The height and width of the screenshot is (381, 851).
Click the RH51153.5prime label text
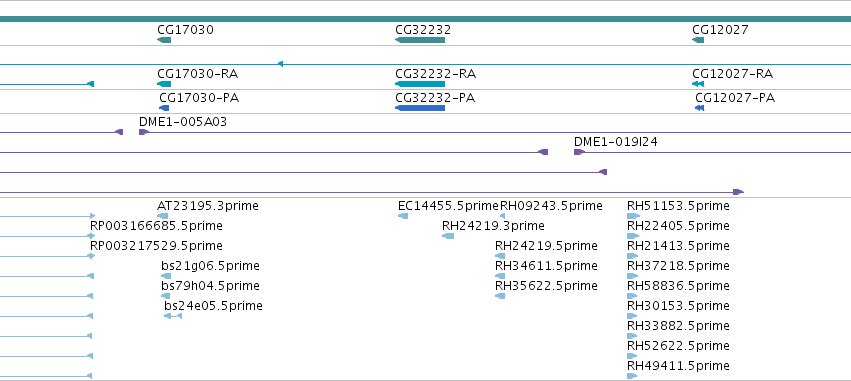[x=678, y=206]
